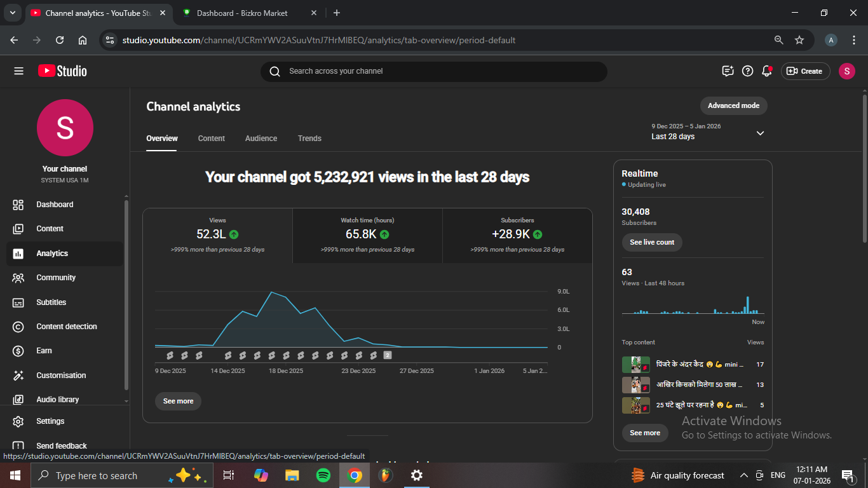
Task: Open Subtitles in the sidebar
Action: 51,302
